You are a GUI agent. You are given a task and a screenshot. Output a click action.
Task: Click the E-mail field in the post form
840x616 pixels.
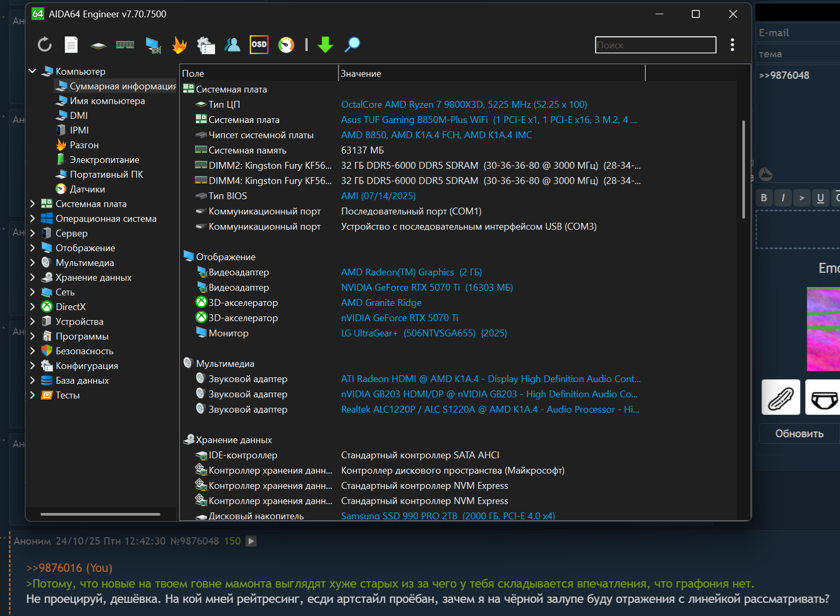[798, 33]
